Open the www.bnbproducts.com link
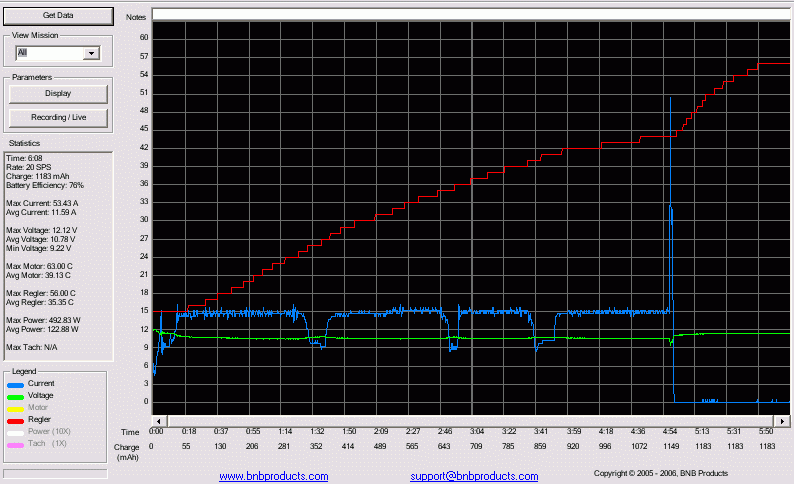This screenshot has height=484, width=794. [x=273, y=477]
